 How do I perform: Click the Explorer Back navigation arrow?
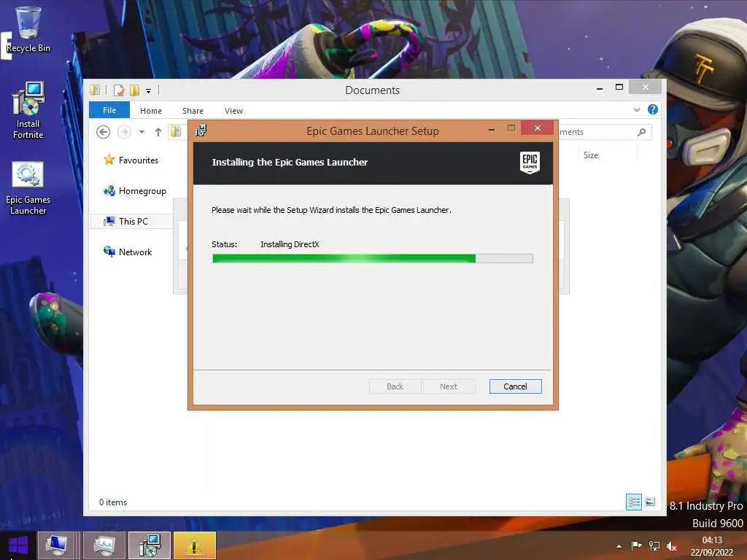(x=104, y=132)
